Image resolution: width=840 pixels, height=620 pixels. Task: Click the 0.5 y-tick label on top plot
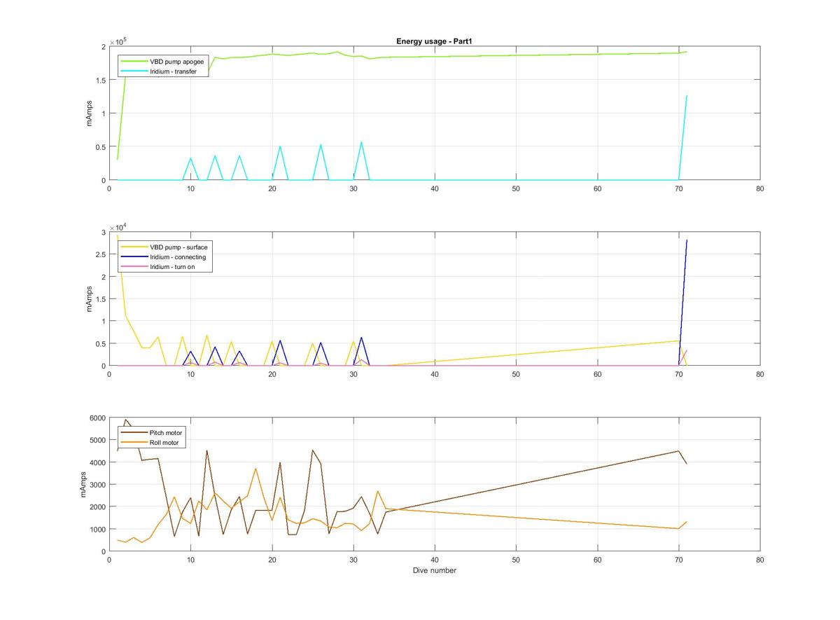pos(100,147)
